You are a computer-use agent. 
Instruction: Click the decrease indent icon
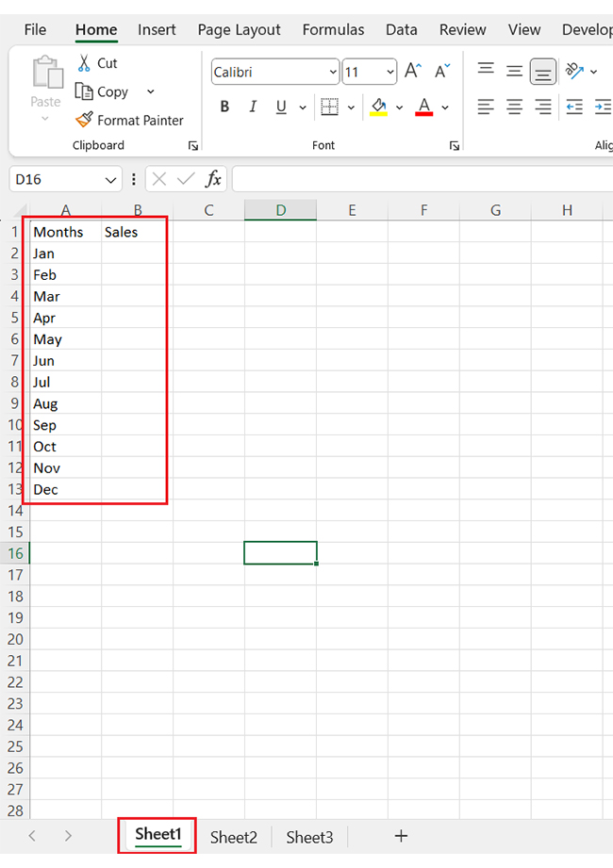pos(574,106)
